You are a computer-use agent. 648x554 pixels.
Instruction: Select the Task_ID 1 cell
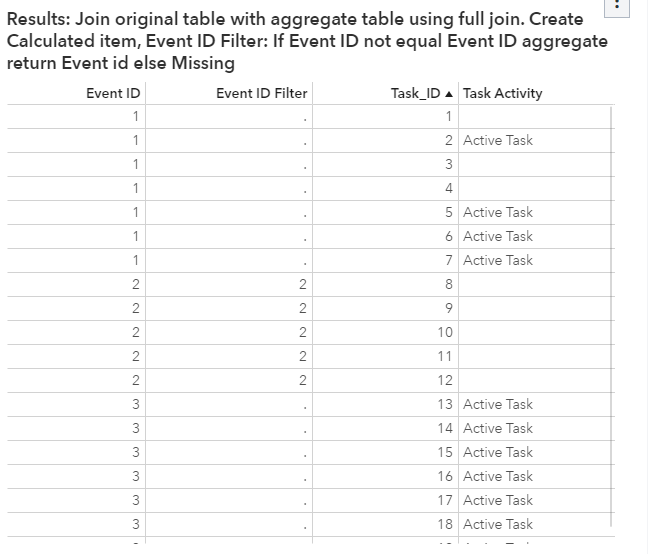pos(447,117)
